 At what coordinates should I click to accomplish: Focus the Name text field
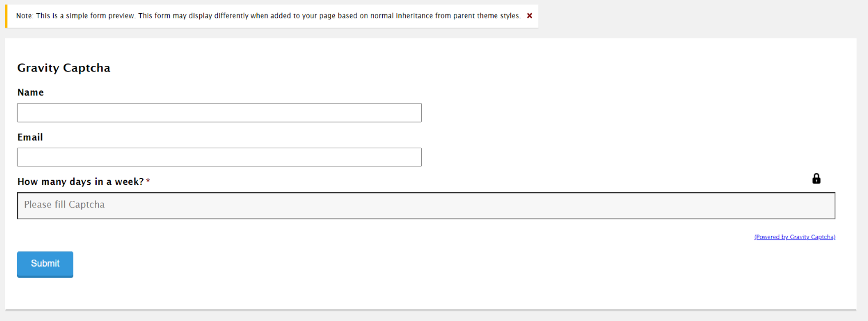[x=219, y=113]
